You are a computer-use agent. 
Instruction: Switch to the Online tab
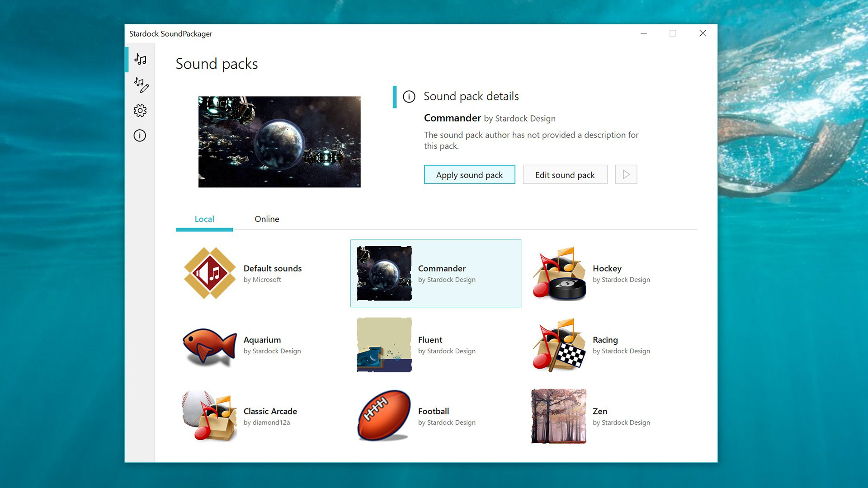(267, 219)
